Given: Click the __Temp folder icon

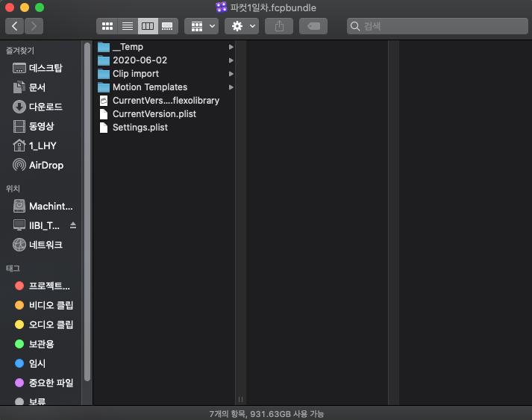Looking at the screenshot, I should 104,47.
